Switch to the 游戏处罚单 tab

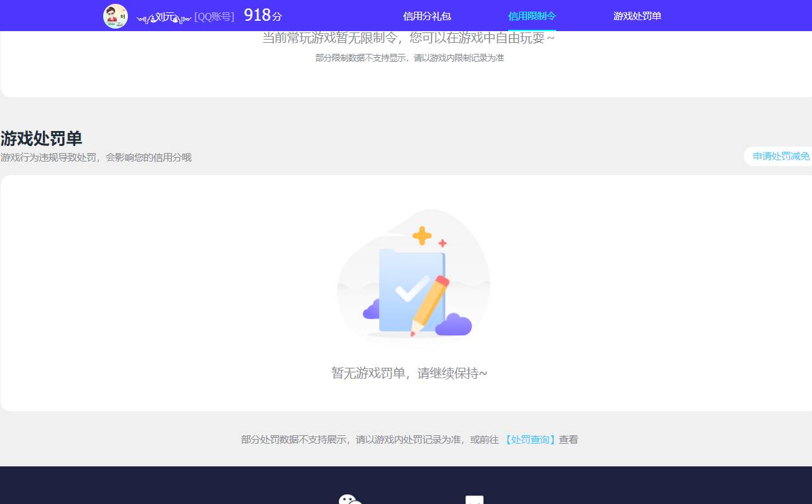point(637,15)
